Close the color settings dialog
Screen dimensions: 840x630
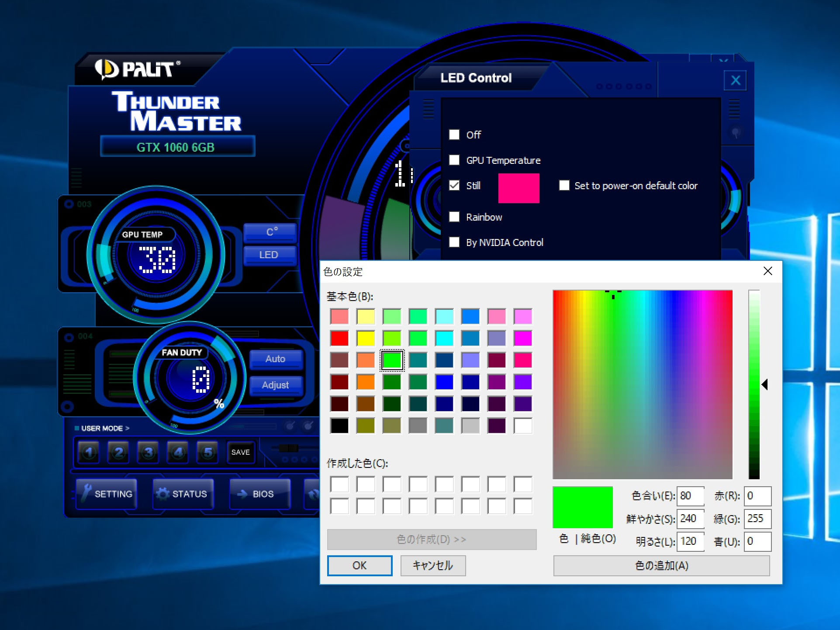click(767, 271)
